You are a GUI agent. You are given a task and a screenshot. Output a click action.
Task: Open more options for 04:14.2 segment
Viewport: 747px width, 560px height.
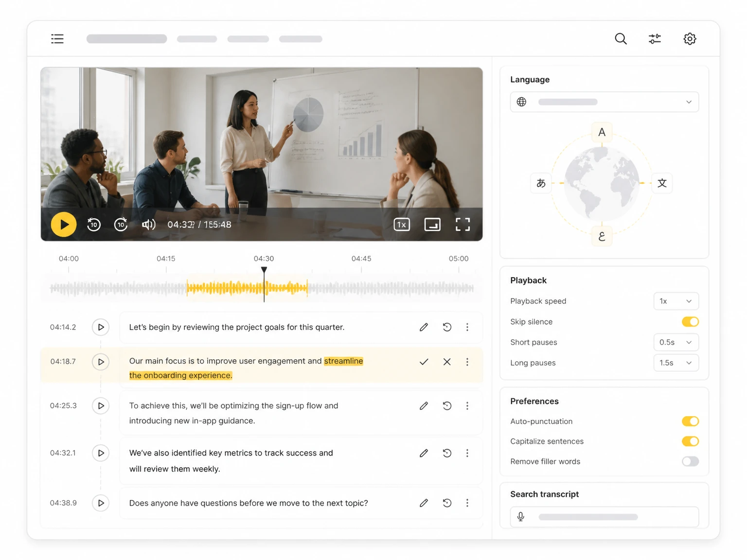pyautogui.click(x=467, y=327)
